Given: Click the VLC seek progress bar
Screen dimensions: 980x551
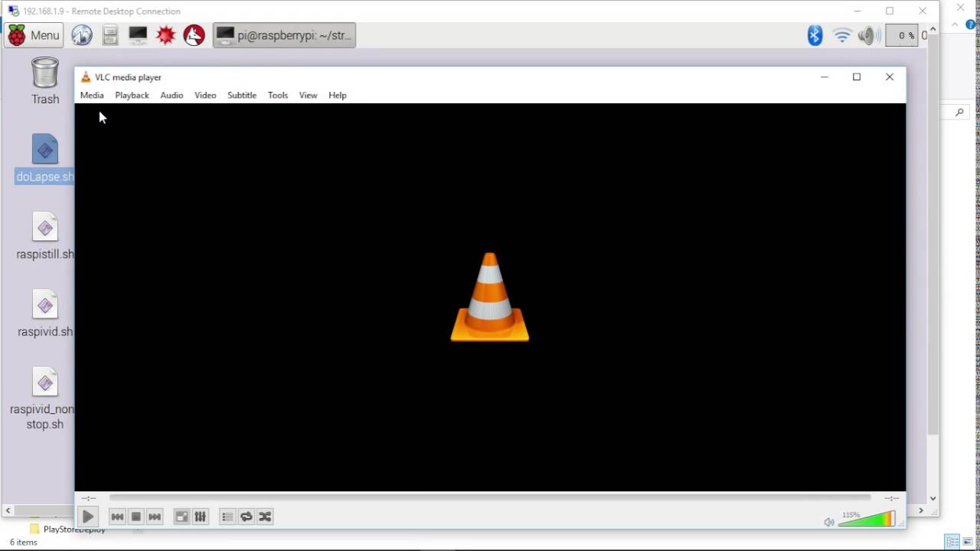Looking at the screenshot, I should click(x=490, y=498).
